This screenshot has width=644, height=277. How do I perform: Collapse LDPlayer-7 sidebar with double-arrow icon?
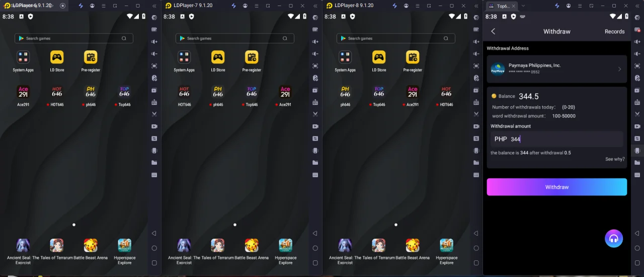tap(315, 6)
